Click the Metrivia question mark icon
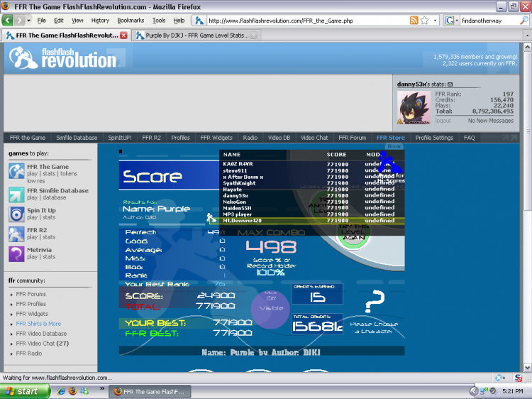532x399 pixels. click(x=16, y=254)
